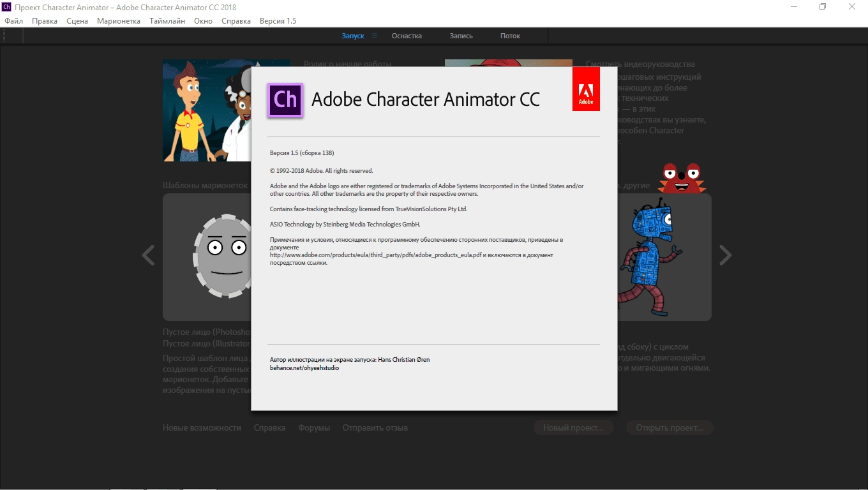Click the Hans Christian Øren credit line
Screen dimensions: 868x490
[x=350, y=360]
